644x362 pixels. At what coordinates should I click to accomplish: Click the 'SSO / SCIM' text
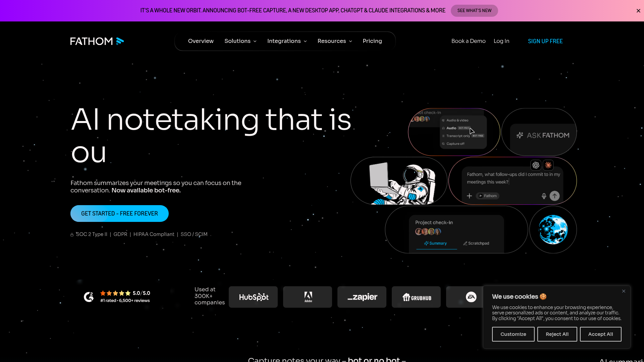[194, 234]
